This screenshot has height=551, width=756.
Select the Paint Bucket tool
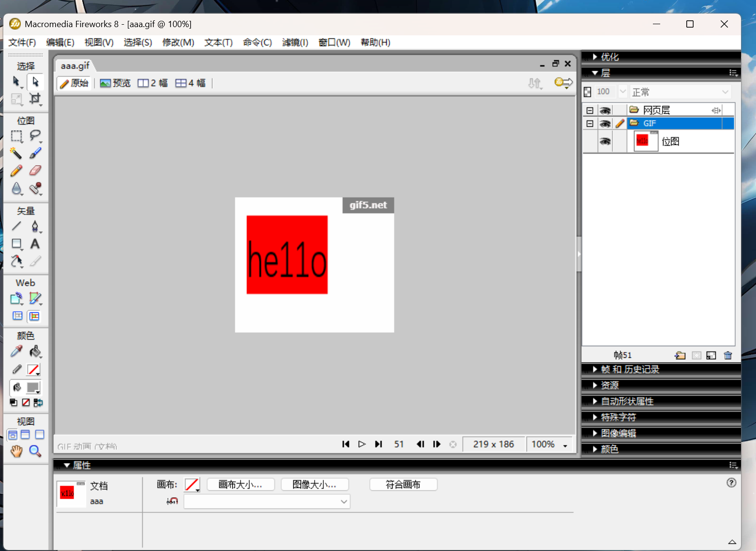35,352
